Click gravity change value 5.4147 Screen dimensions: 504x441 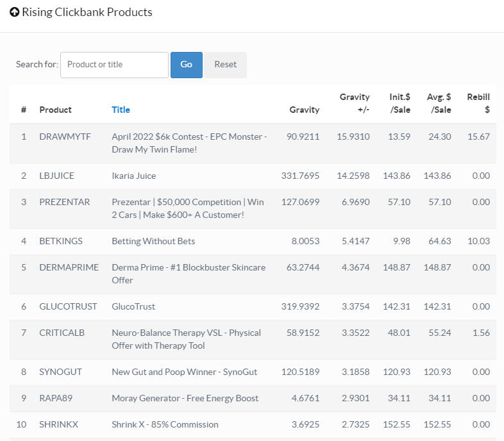tap(356, 242)
